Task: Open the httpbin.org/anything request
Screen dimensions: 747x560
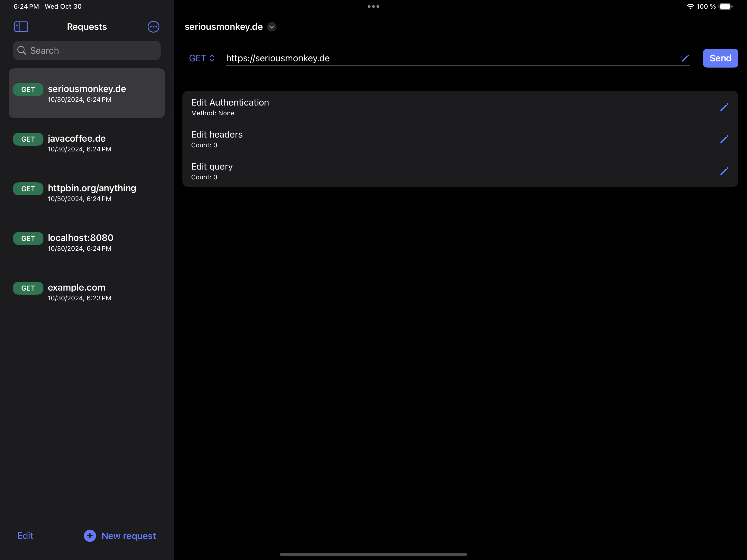Action: click(87, 193)
